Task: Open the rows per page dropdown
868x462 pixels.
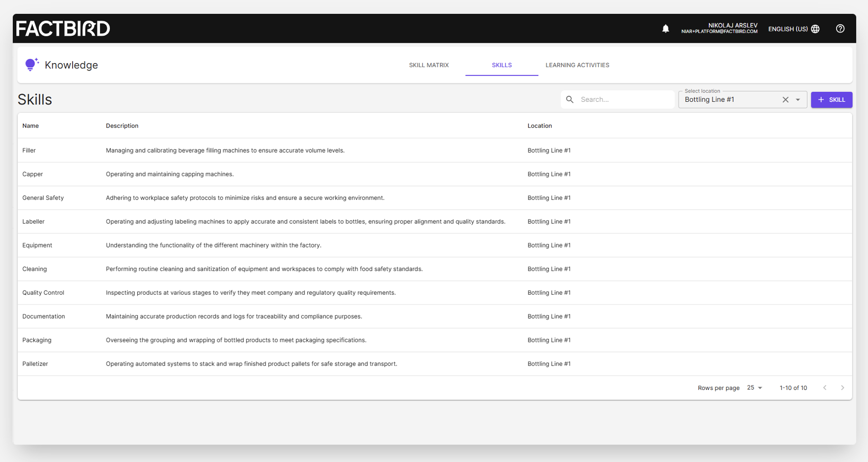Action: (755, 387)
